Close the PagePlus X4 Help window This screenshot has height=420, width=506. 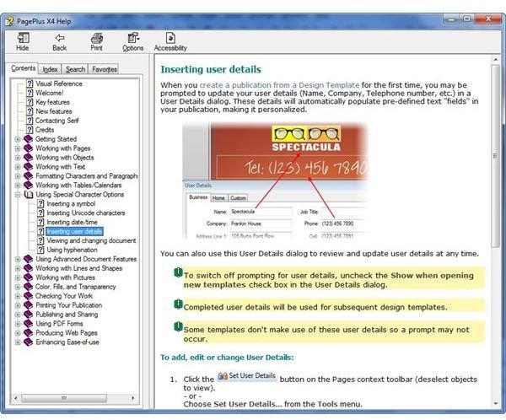488,19
